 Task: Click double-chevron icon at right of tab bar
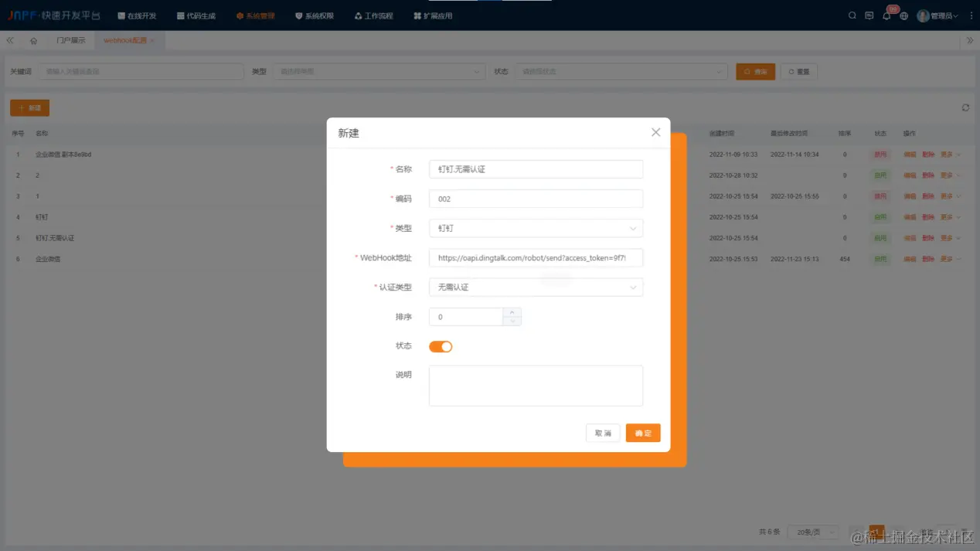coord(970,40)
